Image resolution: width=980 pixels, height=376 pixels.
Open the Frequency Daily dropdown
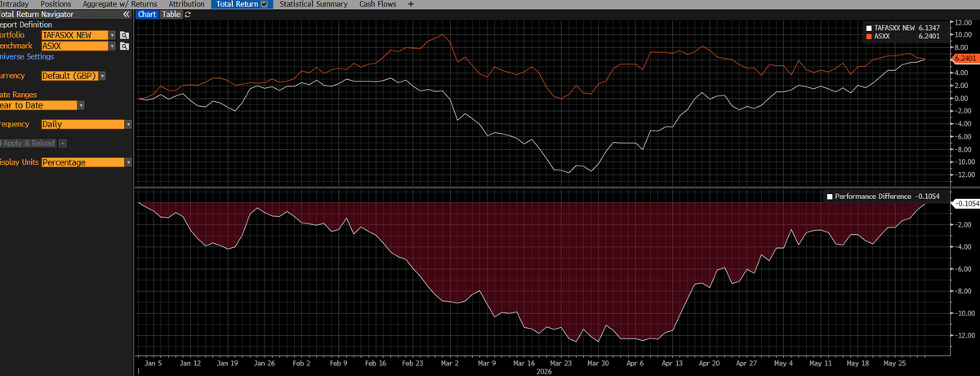tap(128, 124)
